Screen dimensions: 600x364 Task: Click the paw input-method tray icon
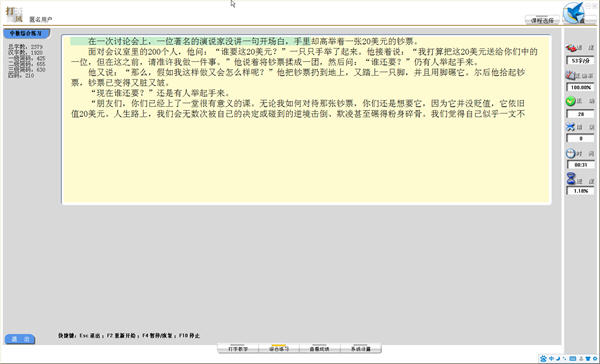[x=543, y=359]
